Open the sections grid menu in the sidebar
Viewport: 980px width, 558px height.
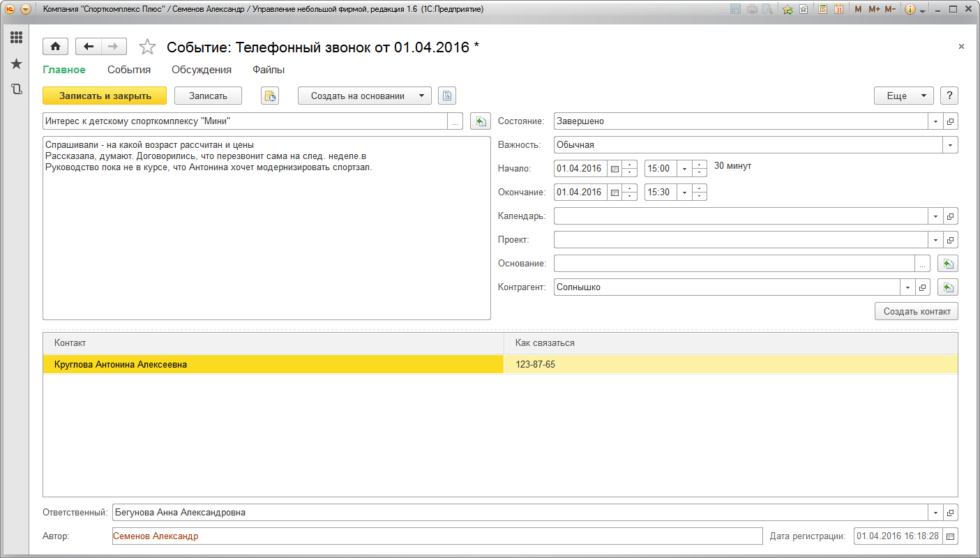pos(16,38)
